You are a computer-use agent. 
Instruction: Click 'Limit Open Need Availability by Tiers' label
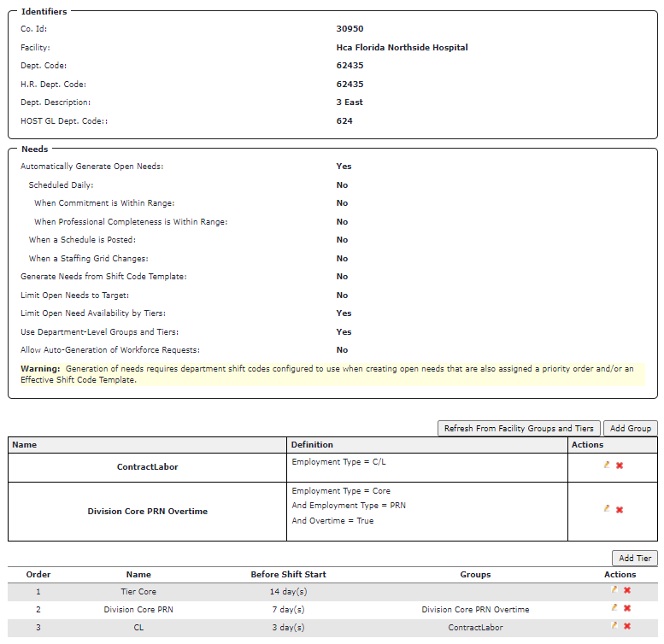93,313
